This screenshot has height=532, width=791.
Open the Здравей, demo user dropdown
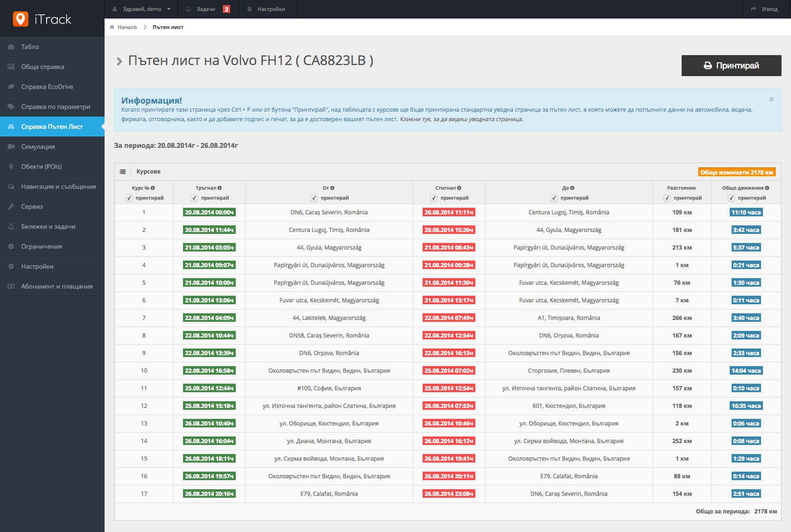[141, 9]
